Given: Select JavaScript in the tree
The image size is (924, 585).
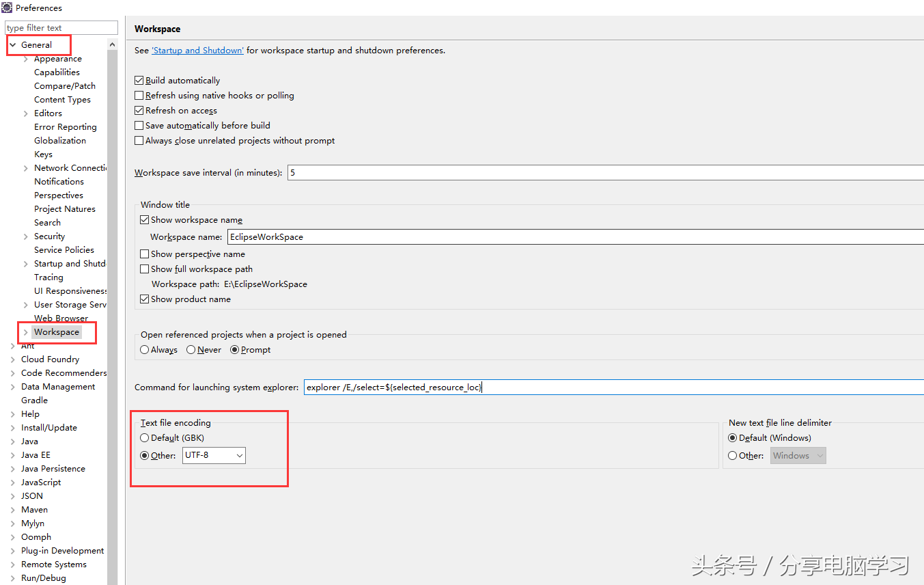Looking at the screenshot, I should [x=41, y=482].
